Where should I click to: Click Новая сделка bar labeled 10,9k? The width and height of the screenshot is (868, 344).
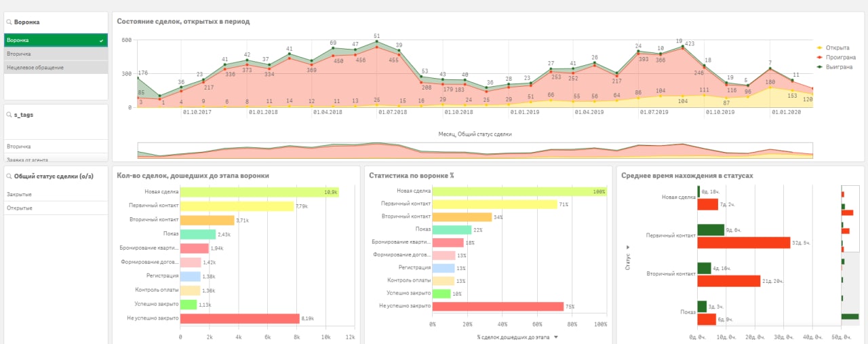(260, 192)
